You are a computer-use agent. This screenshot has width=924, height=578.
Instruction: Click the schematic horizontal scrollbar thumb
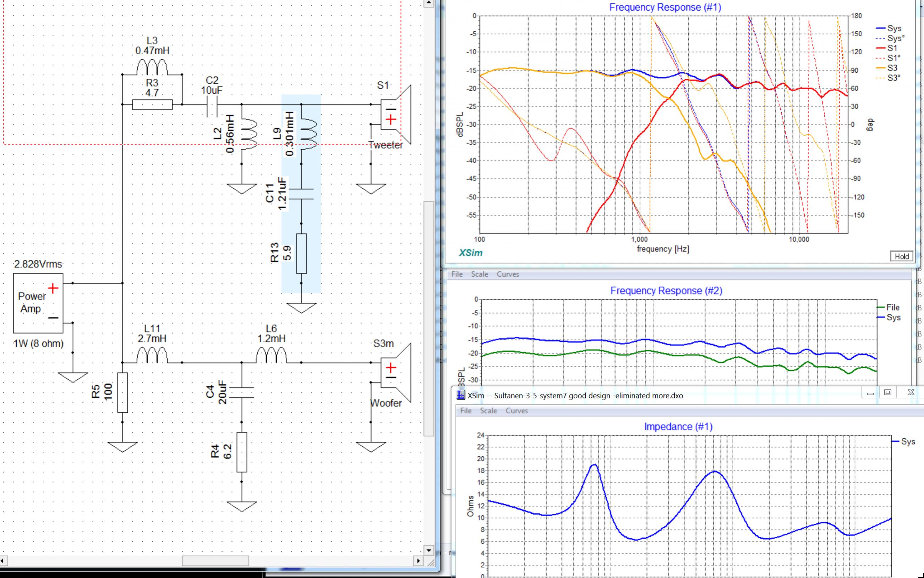(215, 561)
